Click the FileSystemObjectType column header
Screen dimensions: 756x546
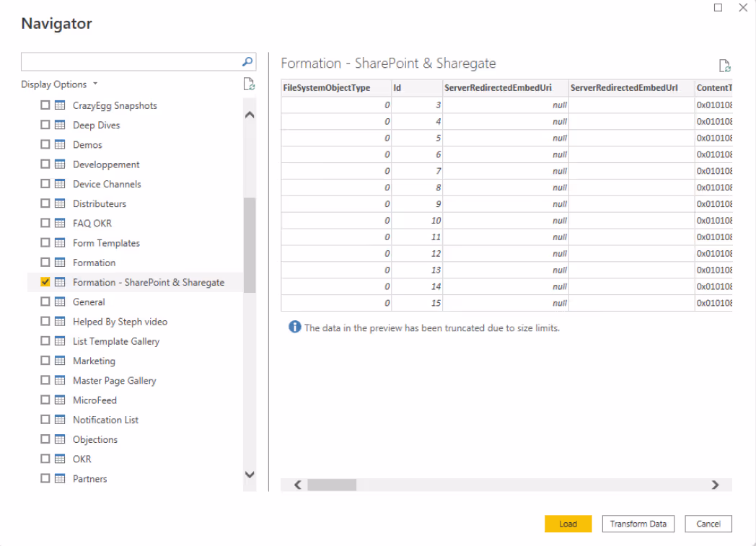[x=336, y=88]
